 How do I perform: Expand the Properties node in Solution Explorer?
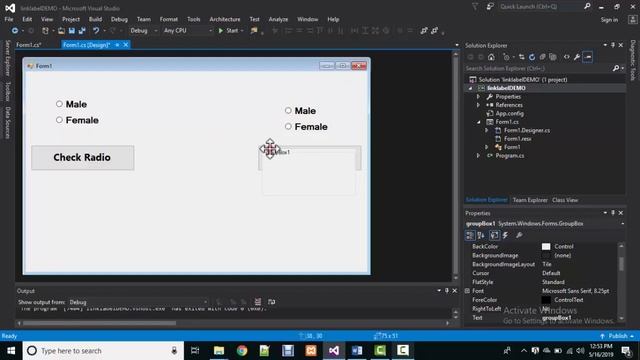coord(478,97)
